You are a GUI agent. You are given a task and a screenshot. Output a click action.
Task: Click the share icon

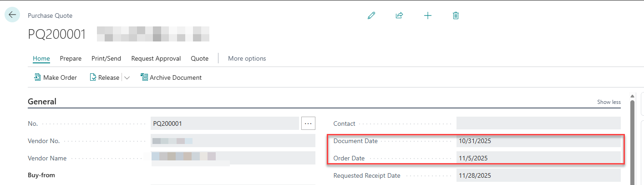coord(399,15)
